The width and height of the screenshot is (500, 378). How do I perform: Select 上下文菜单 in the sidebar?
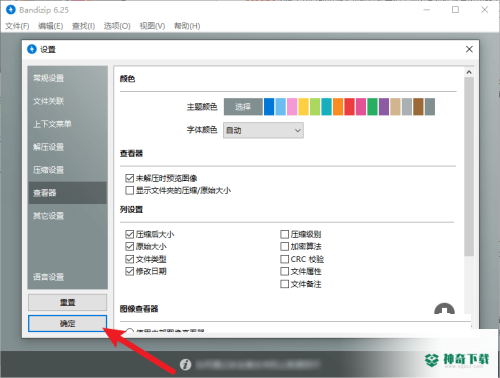[x=68, y=124]
